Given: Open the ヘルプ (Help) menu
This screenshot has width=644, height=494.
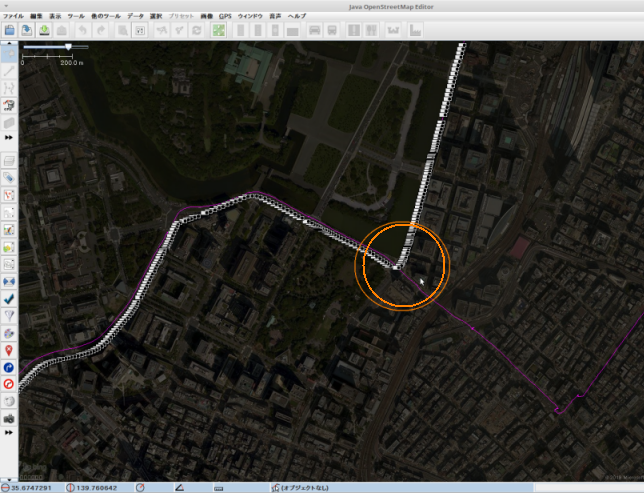Looking at the screenshot, I should [297, 16].
